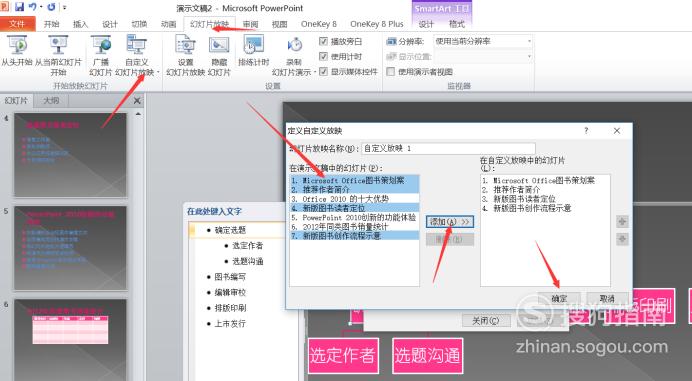Screen dimensions: 692x381
Task: Switch to Transitions ribbon tab
Action: 139,24
